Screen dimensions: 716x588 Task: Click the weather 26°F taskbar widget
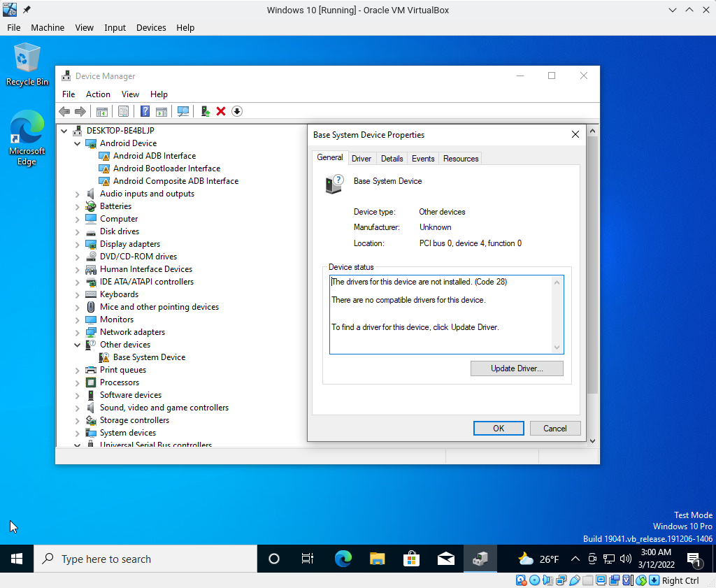[538, 559]
